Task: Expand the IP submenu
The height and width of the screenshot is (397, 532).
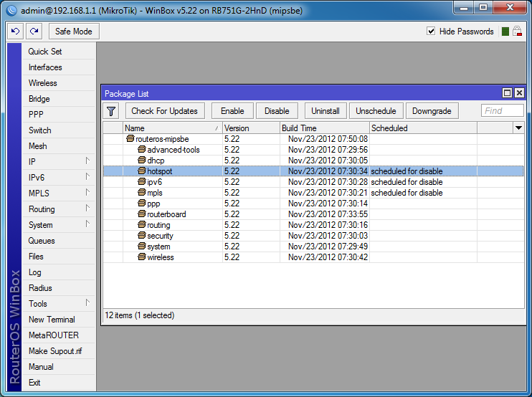Action: pos(87,161)
